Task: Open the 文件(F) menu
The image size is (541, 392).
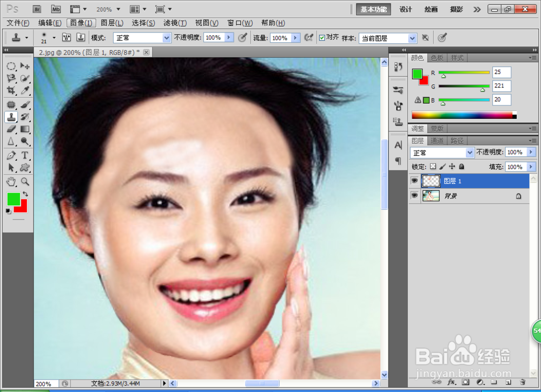Action: click(18, 23)
